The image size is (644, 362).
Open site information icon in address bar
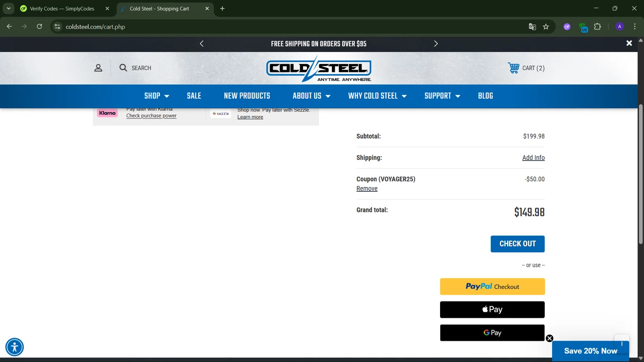point(57,27)
